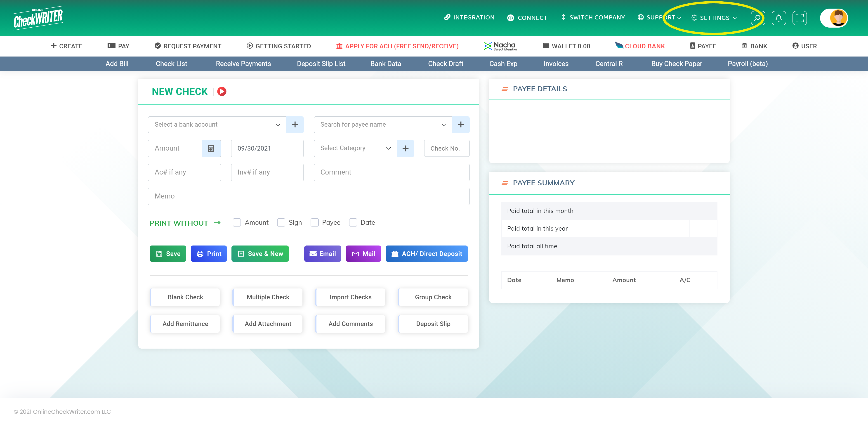Expand the Settings dropdown menu
The height and width of the screenshot is (425, 868).
click(714, 18)
